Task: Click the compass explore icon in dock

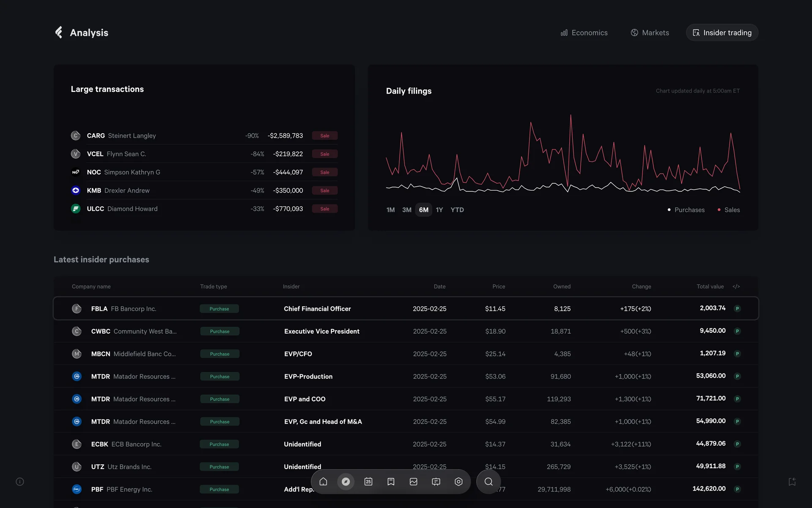Action: [346, 482]
